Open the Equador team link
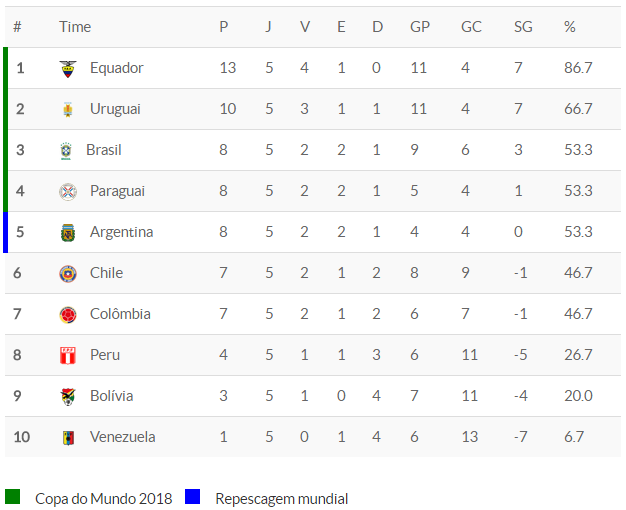 pos(116,68)
